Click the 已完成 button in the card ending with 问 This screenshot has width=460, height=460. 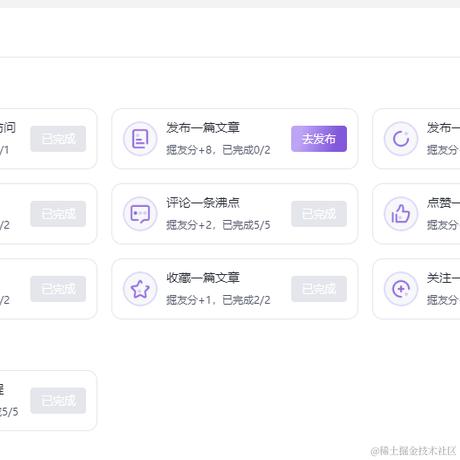pyautogui.click(x=58, y=139)
